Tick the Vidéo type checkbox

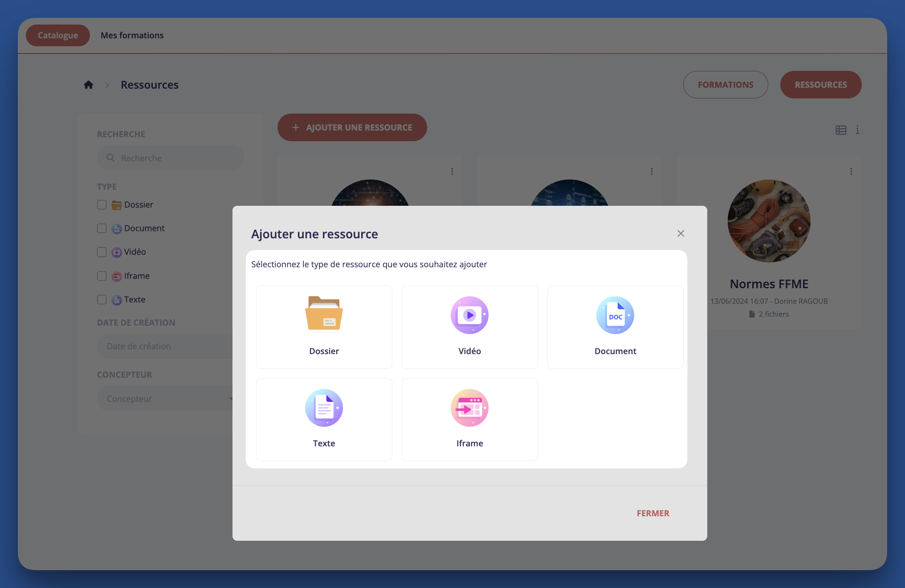point(102,252)
